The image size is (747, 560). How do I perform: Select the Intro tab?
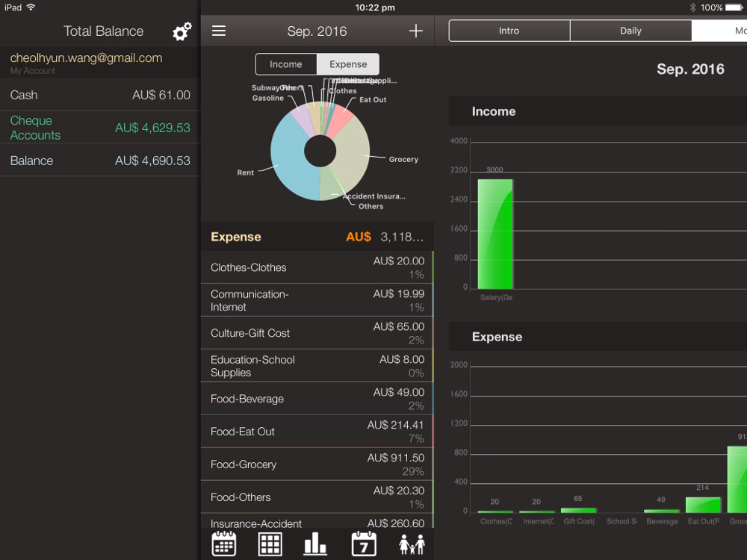tap(509, 31)
